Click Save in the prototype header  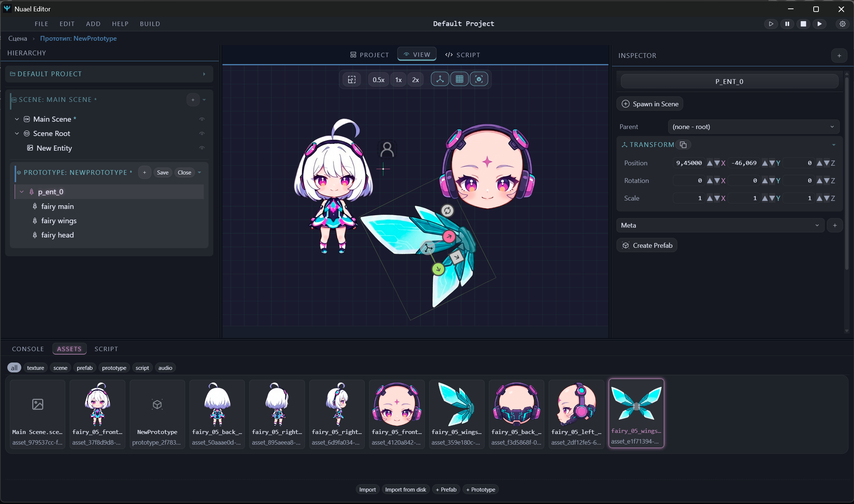pyautogui.click(x=163, y=173)
